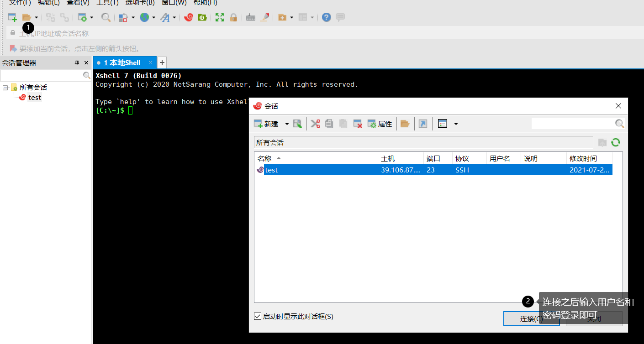Screen dimensions: 644x344
Task: Expand the properties gear dropdown arrow
Action: pos(91,17)
